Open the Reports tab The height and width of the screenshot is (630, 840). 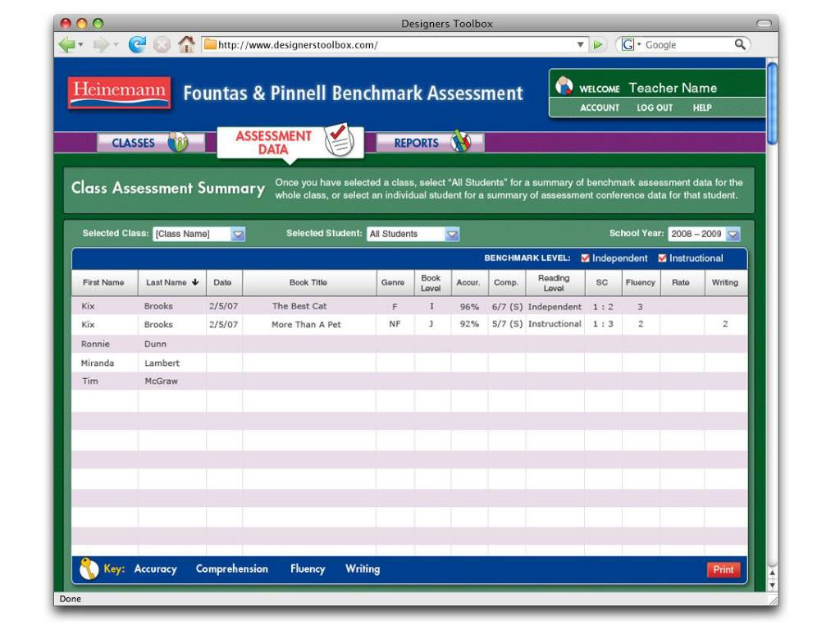[430, 143]
